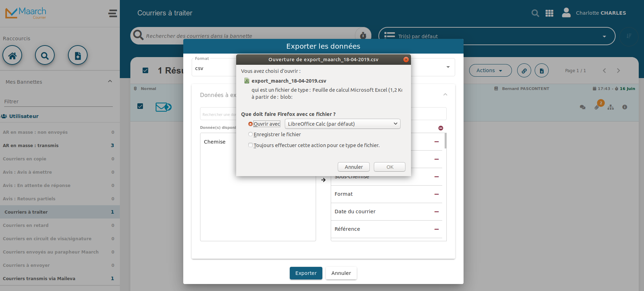
Task: Select Chemise in available data list
Action: point(215,142)
